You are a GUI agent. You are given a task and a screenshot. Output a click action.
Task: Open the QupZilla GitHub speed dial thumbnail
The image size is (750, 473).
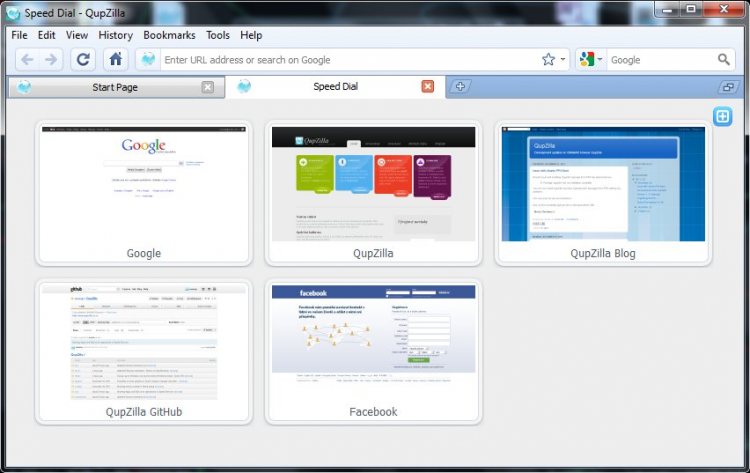pyautogui.click(x=143, y=342)
